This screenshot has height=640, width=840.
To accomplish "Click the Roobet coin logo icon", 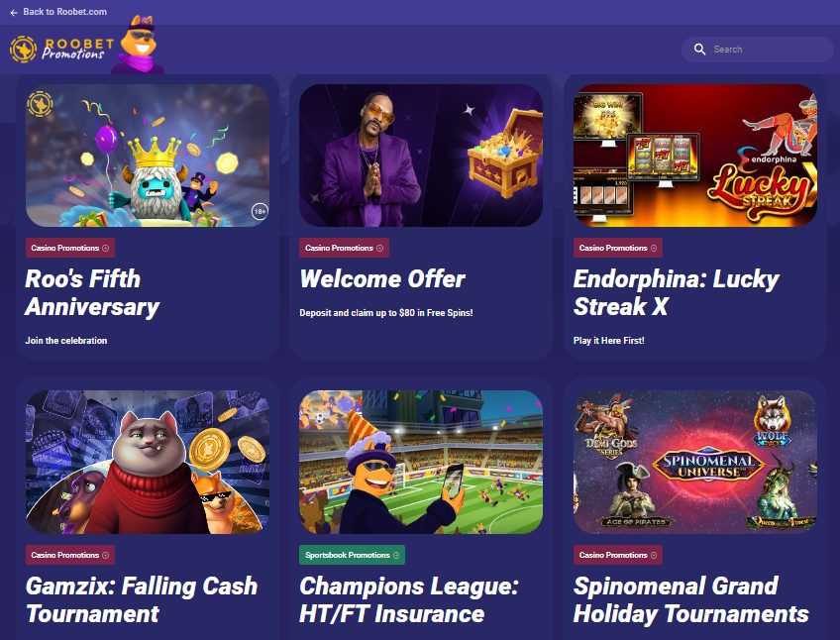I will click(23, 50).
